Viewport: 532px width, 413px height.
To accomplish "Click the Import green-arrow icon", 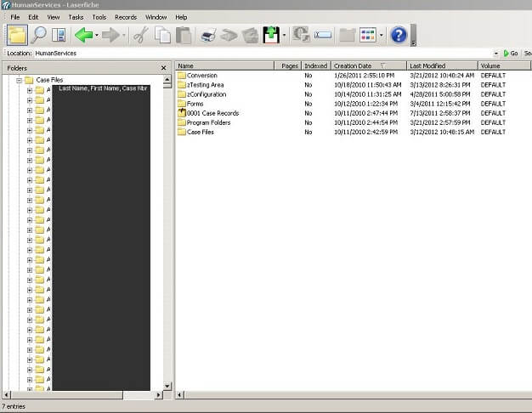I will (271, 35).
